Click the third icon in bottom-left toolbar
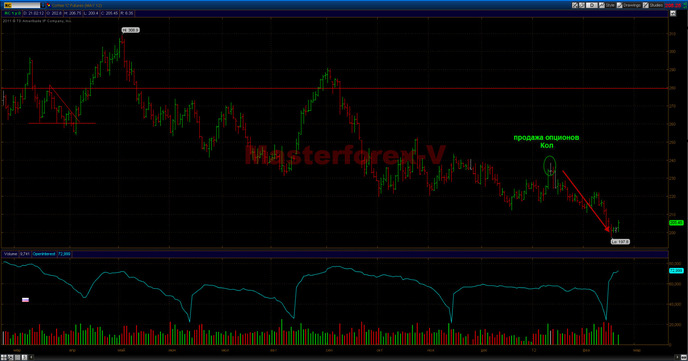This screenshot has height=361, width=688. (18, 357)
